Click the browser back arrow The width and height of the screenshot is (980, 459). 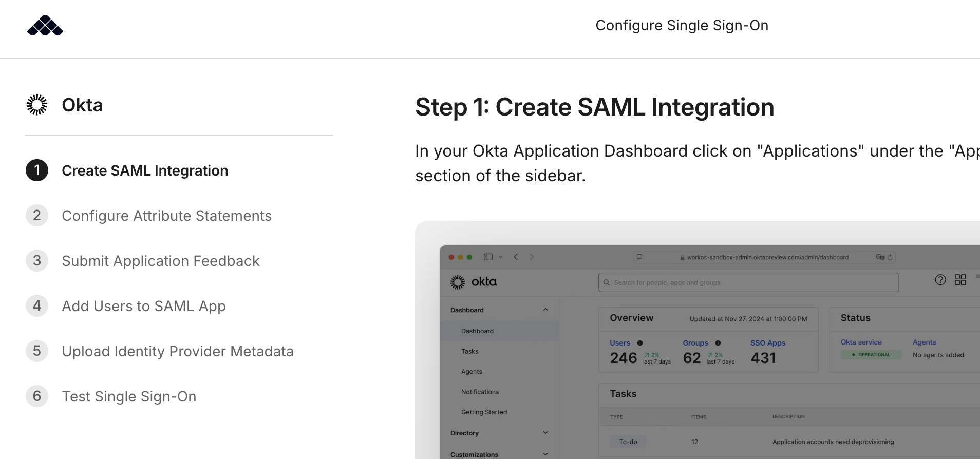coord(516,257)
